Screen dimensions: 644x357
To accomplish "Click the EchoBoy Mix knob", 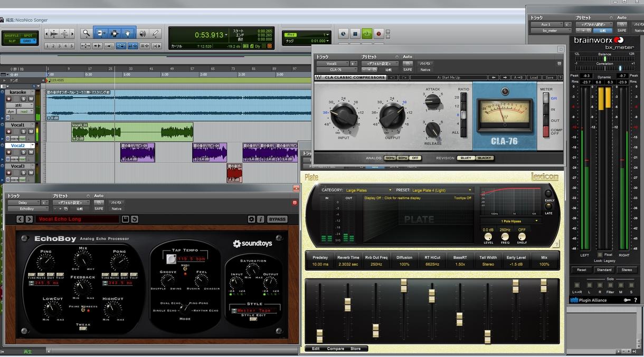I will click(x=83, y=259).
